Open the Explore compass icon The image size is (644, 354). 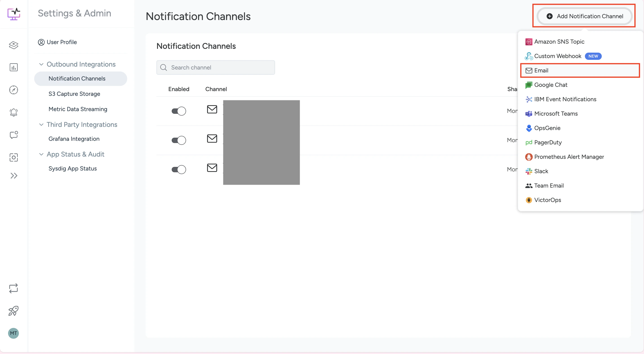click(x=14, y=90)
